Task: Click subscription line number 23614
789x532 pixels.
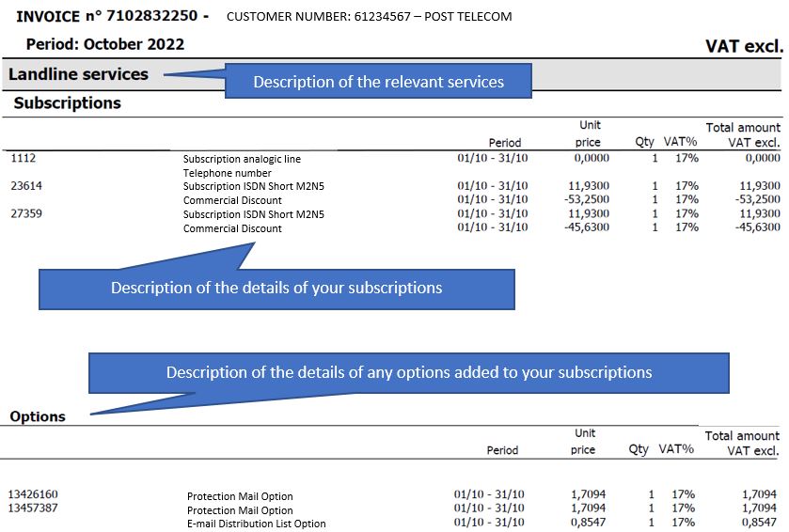Action: [x=26, y=186]
